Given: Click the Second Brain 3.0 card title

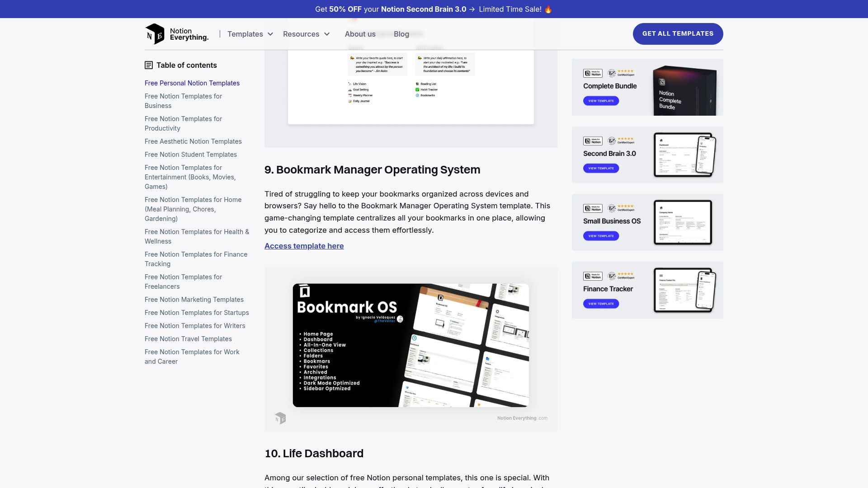Looking at the screenshot, I should pos(609,154).
